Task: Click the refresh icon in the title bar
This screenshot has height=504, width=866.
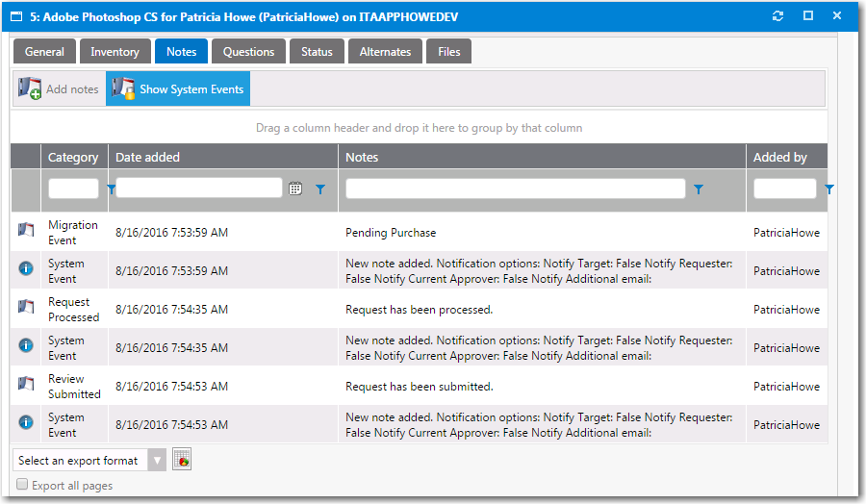Action: click(777, 15)
